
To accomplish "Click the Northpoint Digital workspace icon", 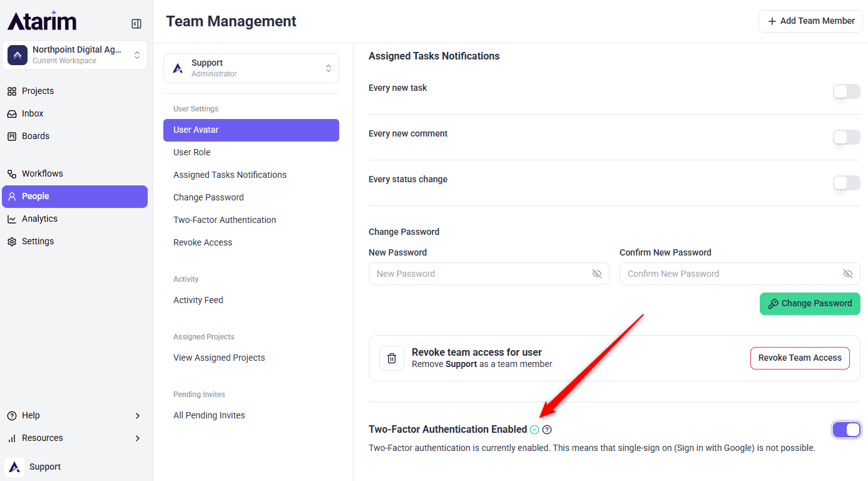I will click(18, 55).
